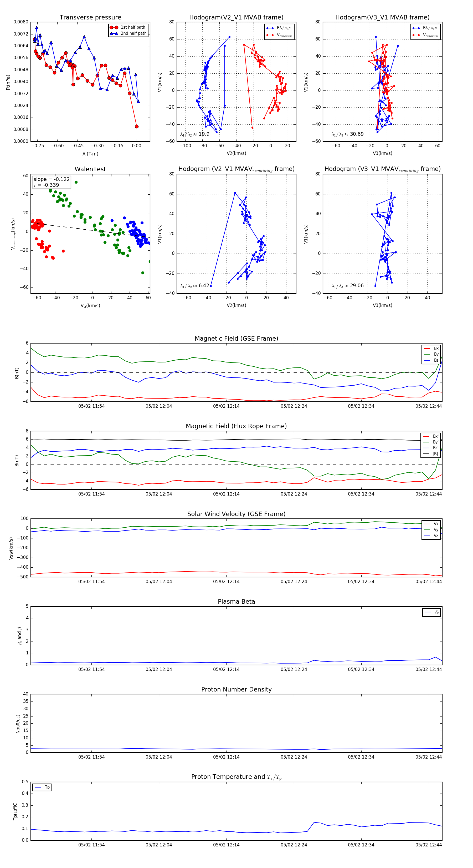
Task: Select the 'Bx' legend entry in GSE plot
Action: [431, 349]
